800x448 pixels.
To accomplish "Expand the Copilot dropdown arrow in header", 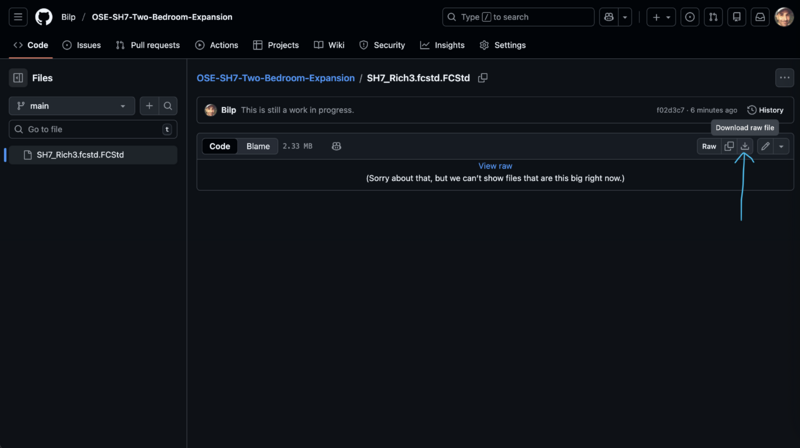I will [625, 17].
